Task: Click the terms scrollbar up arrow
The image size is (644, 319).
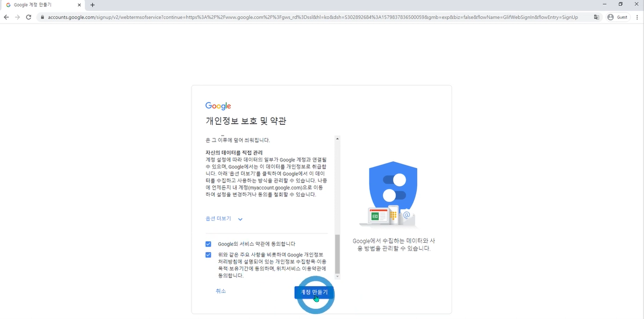Action: 337,139
